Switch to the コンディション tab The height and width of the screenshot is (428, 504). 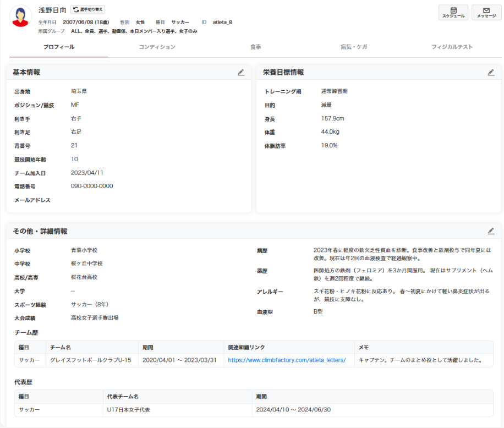point(157,47)
